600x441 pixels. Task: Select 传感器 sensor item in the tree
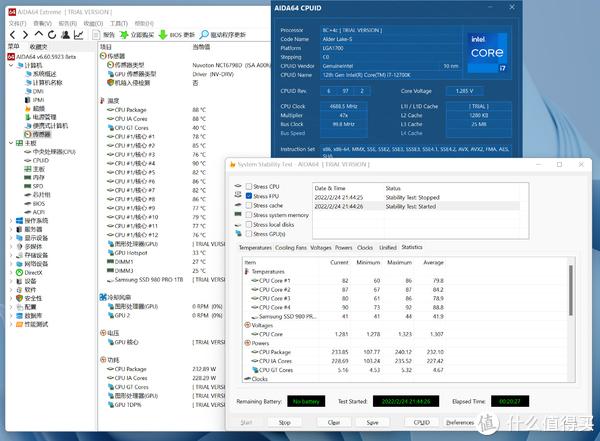pyautogui.click(x=38, y=134)
